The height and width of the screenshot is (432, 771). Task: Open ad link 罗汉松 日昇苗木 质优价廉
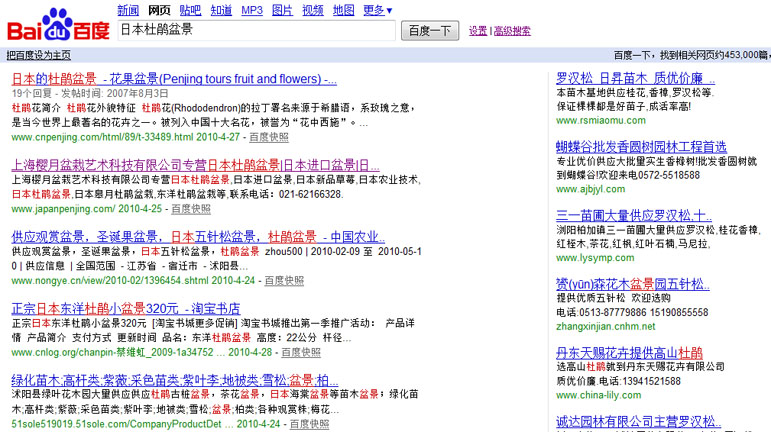pyautogui.click(x=635, y=78)
